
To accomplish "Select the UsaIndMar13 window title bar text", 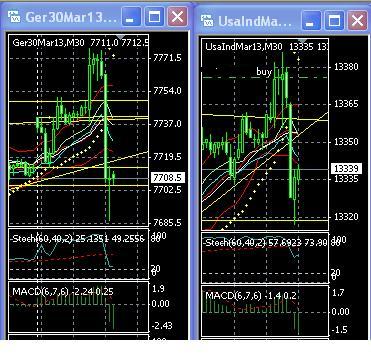I will [x=255, y=22].
